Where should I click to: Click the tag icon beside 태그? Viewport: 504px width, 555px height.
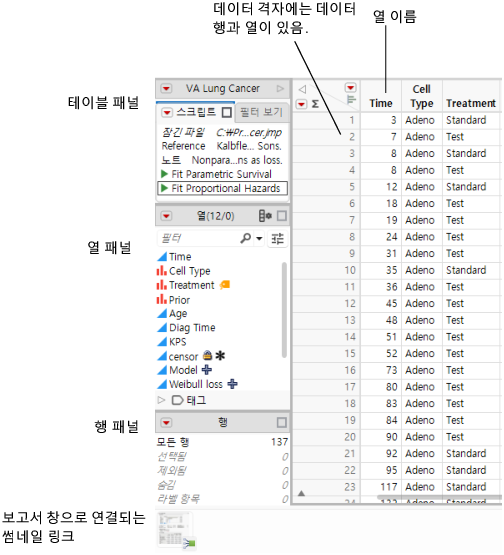click(177, 400)
